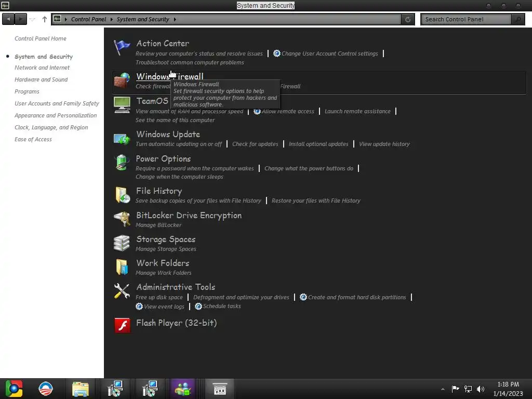This screenshot has height=399, width=532.
Task: Click Troubleshoot common computer problems
Action: [x=190, y=62]
